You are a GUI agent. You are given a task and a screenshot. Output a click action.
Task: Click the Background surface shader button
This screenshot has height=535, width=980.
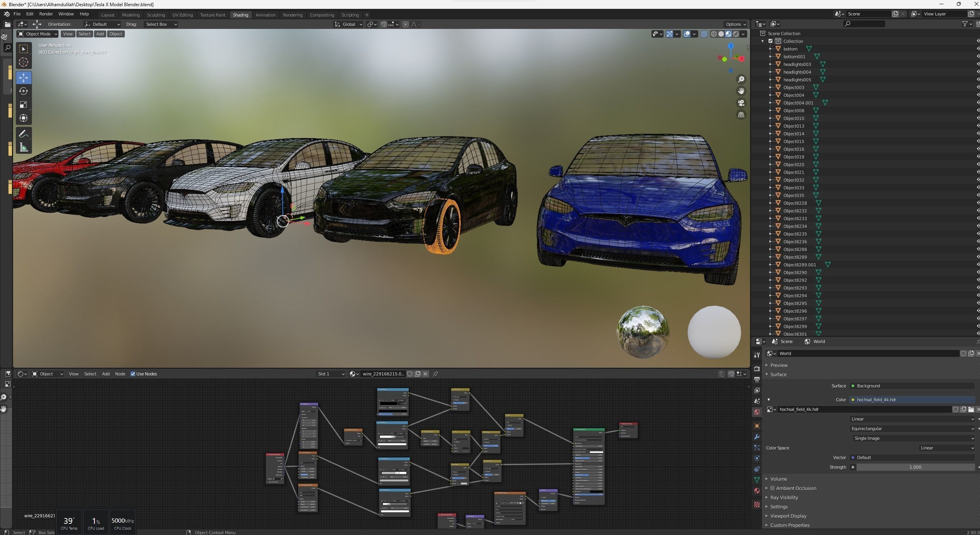coord(912,386)
